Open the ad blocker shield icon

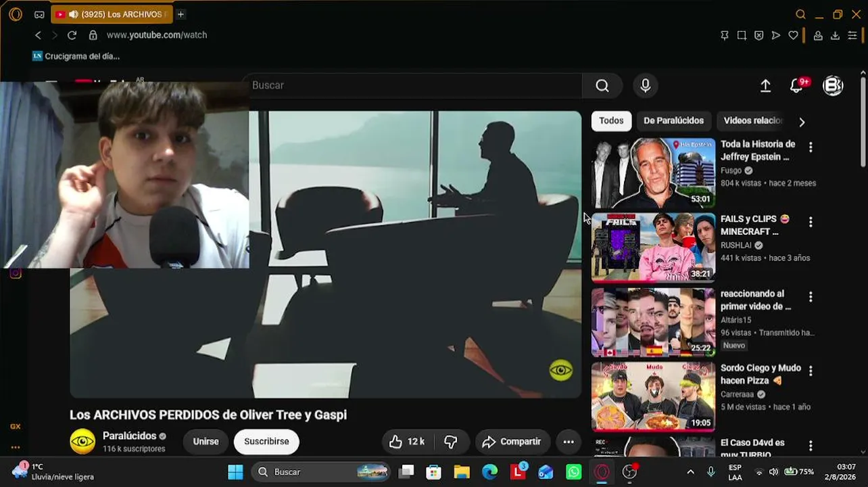point(758,35)
